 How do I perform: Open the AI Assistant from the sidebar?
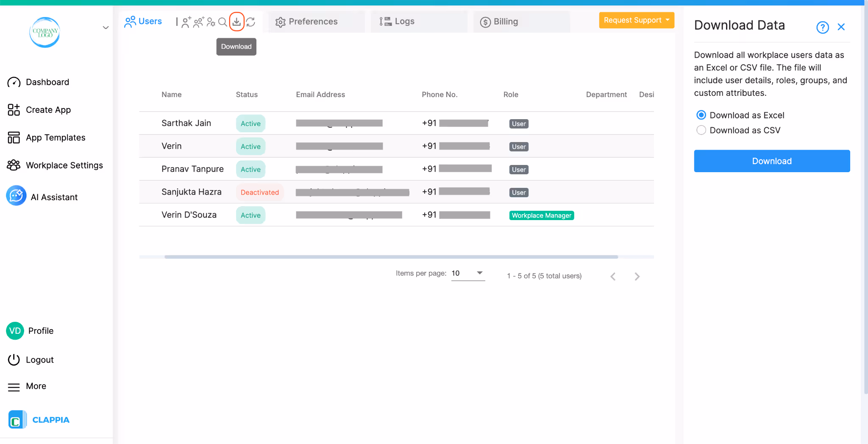click(x=54, y=196)
